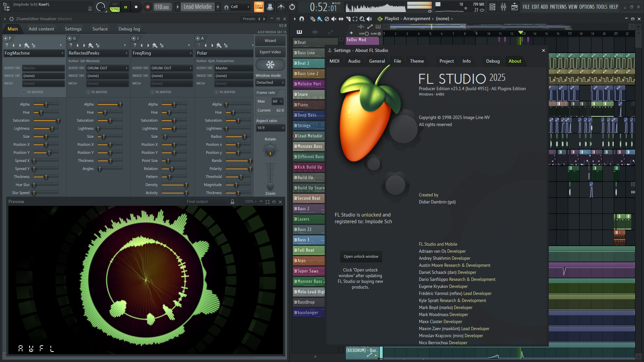The height and width of the screenshot is (362, 644).
Task: Lock the preview with the padlock icon
Action: [x=232, y=201]
